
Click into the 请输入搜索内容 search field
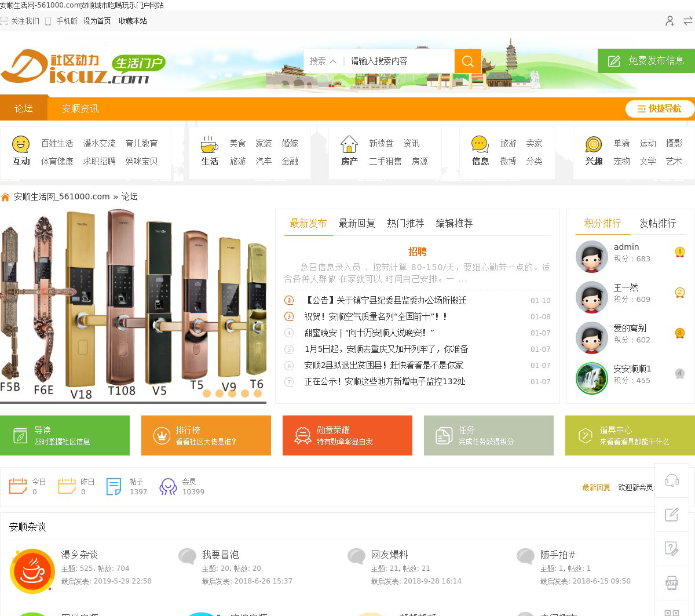click(400, 61)
